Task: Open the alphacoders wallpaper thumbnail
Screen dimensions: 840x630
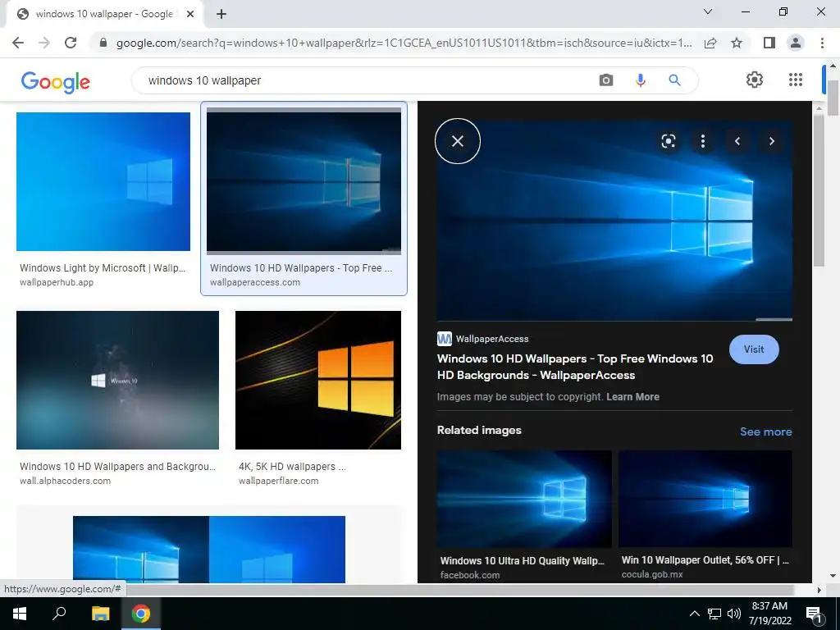Action: pos(117,381)
